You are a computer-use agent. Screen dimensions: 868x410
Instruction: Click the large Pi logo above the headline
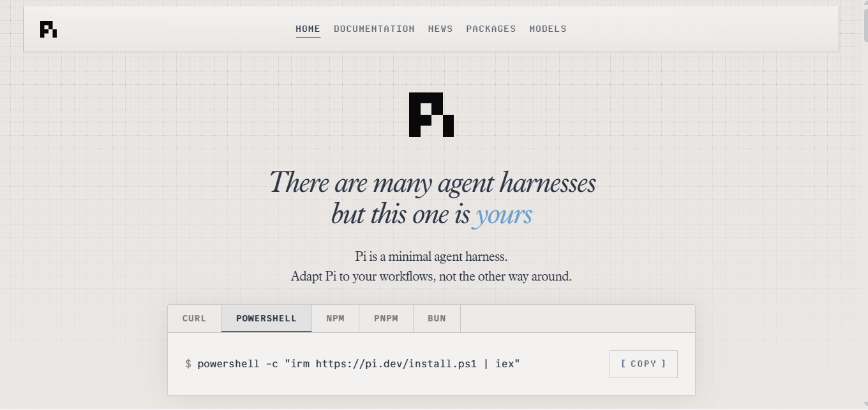pyautogui.click(x=431, y=115)
